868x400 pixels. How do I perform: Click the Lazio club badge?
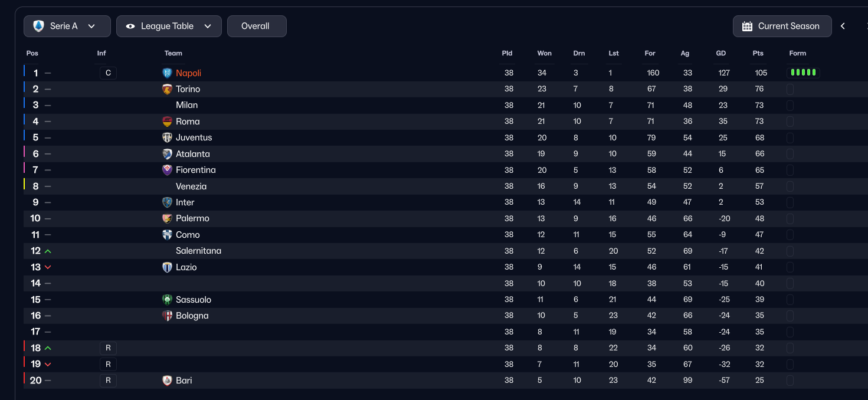167,267
